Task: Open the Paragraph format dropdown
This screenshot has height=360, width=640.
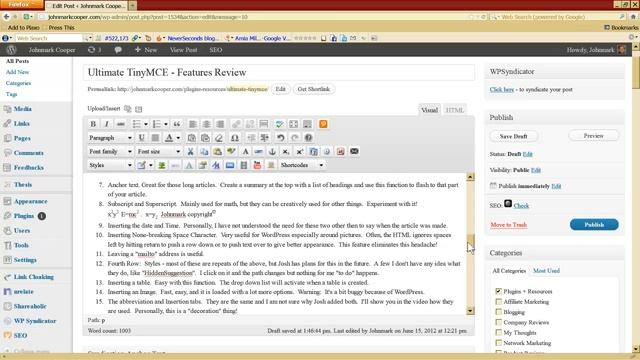Action: [x=110, y=138]
